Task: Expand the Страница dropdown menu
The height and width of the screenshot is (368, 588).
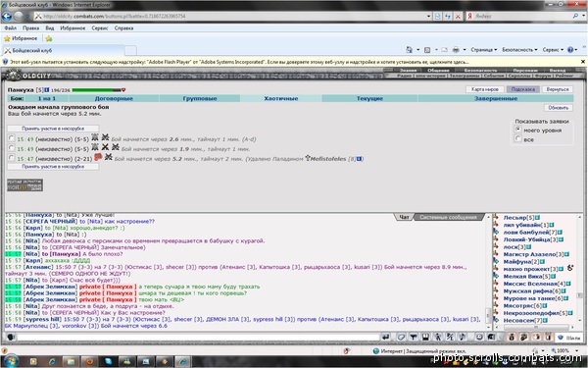Action: 484,50
